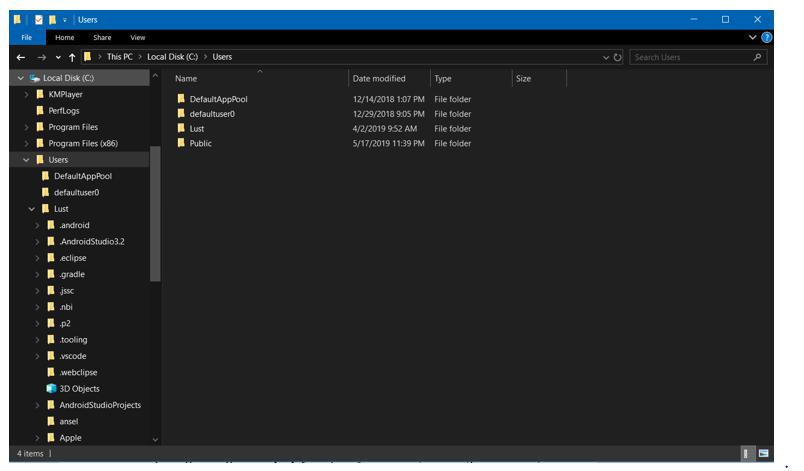
Task: Click the navigation pane scrollbar down arrow
Action: click(155, 439)
